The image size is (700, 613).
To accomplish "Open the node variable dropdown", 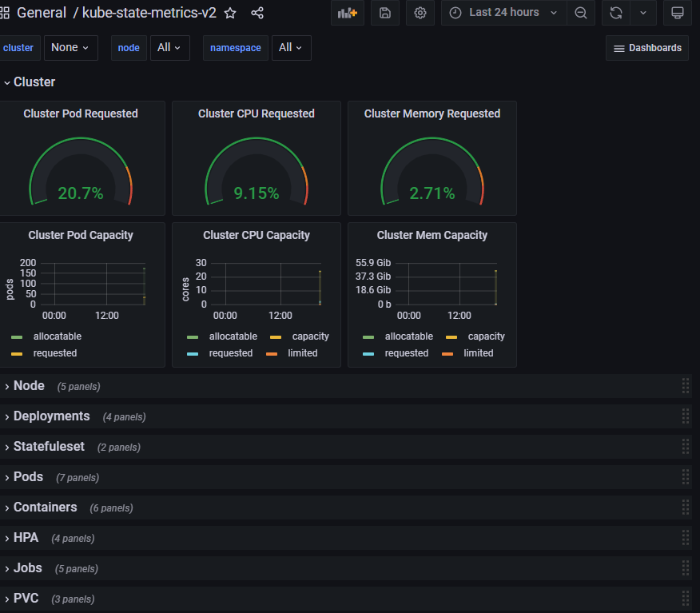I will tap(169, 48).
